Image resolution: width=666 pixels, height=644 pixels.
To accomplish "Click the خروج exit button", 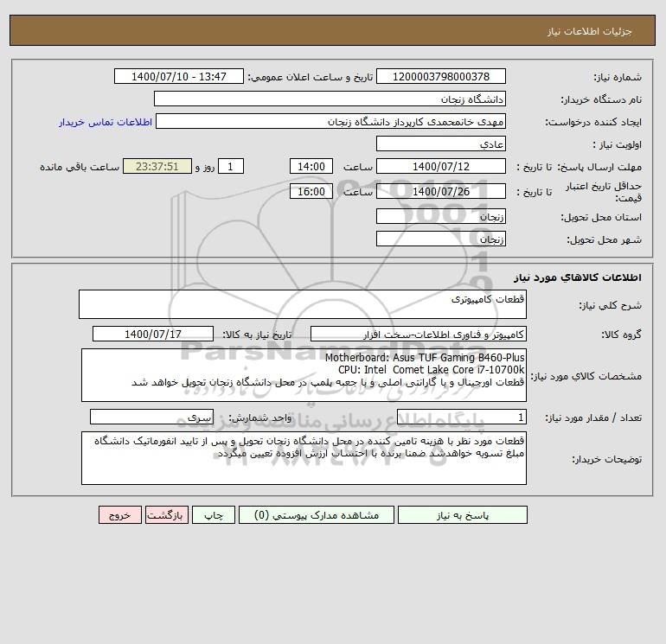I will (120, 514).
